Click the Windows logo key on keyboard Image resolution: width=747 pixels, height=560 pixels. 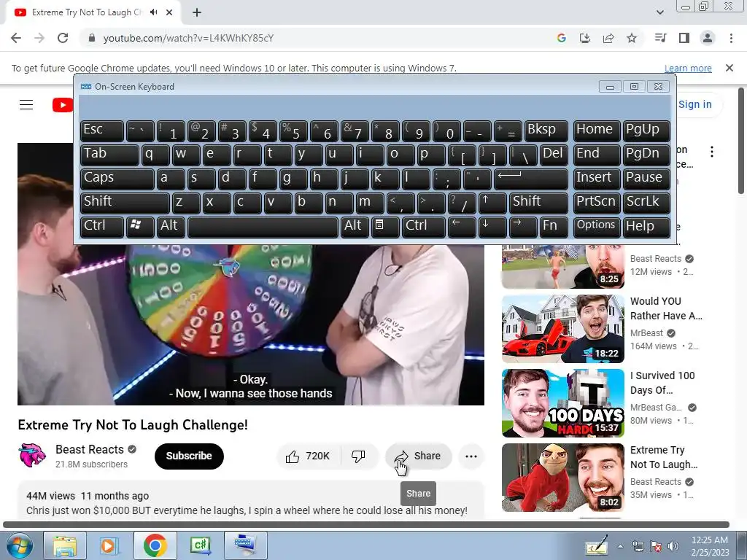[x=140, y=227]
